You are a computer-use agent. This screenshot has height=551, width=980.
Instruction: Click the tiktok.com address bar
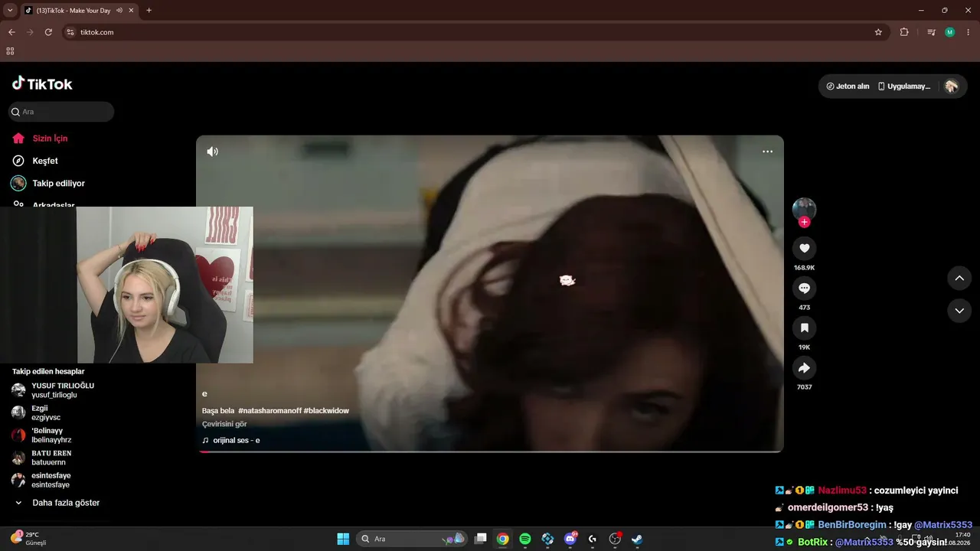(x=475, y=32)
